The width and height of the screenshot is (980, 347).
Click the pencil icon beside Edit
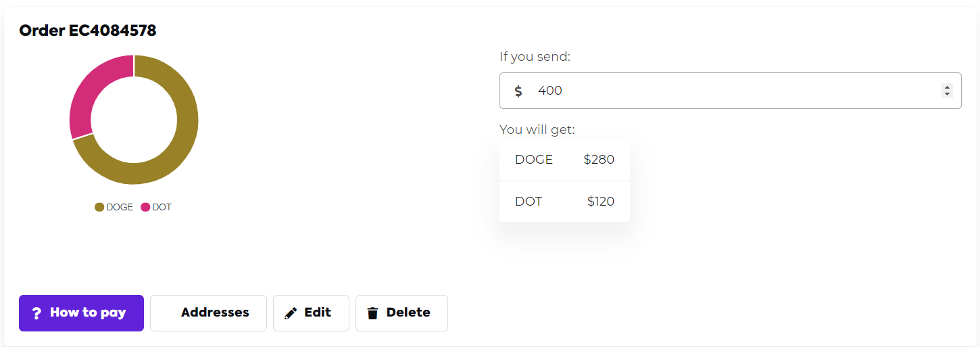[x=291, y=313]
